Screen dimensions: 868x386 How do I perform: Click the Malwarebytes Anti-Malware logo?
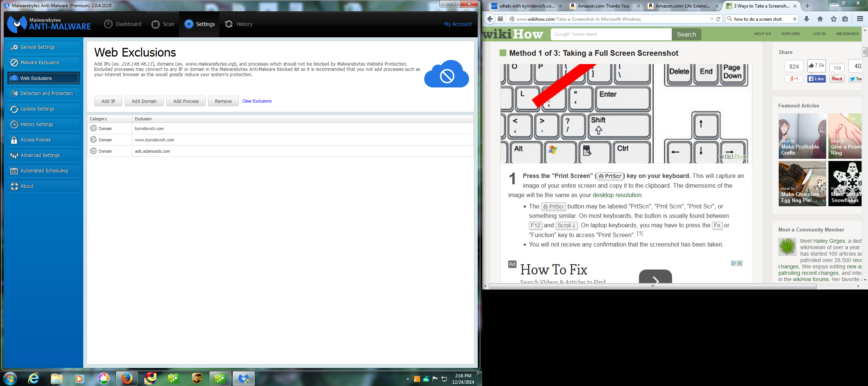click(x=49, y=24)
